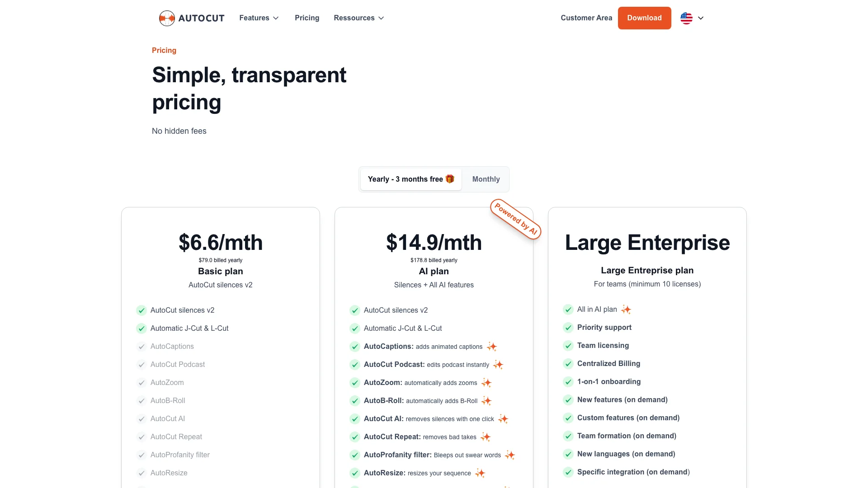Screen dimensions: 868x488
Task: Click the '$79.0 billed yearly' text
Action: click(221, 260)
